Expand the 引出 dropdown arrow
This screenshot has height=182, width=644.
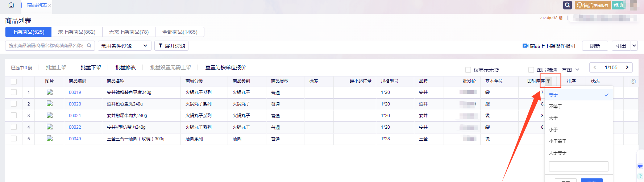tap(634, 46)
